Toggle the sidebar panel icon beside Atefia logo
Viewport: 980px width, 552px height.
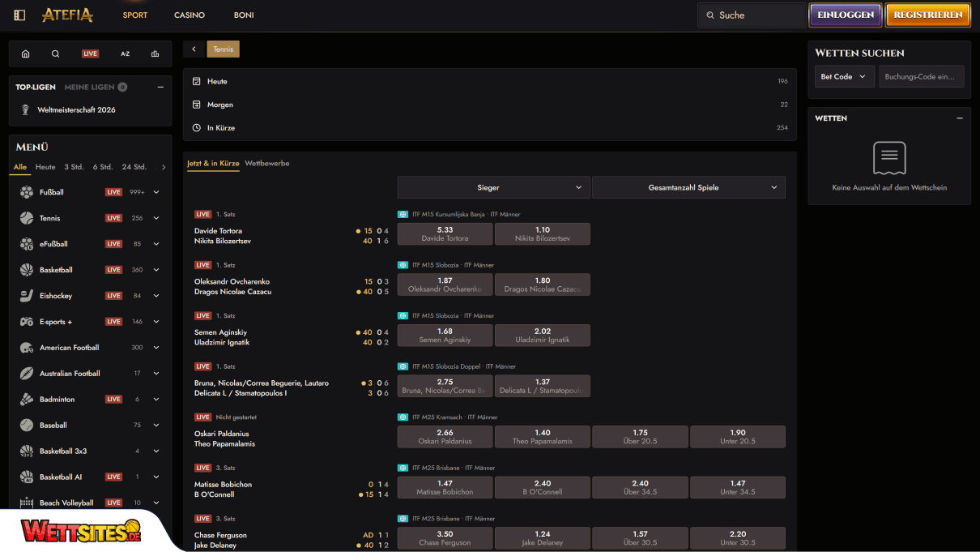click(20, 15)
